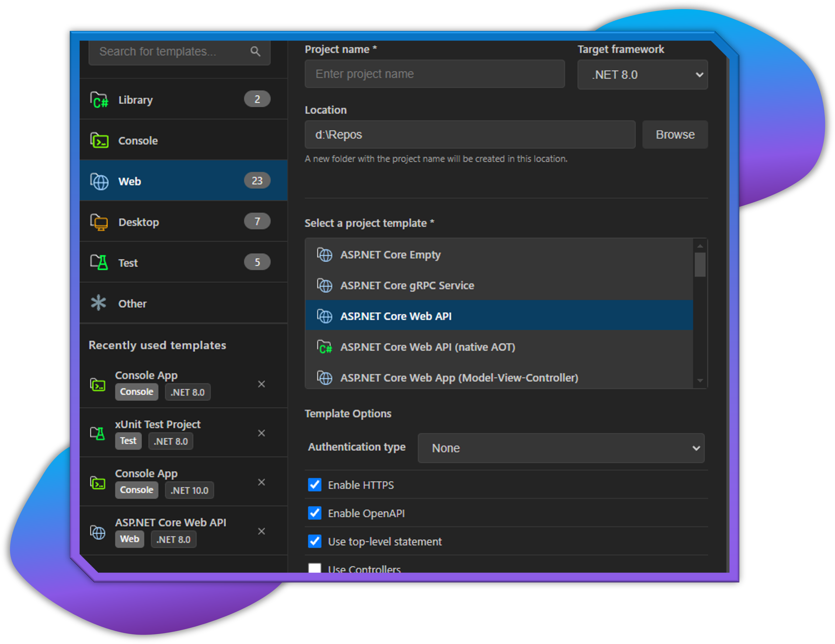Click the Project name input field
Image resolution: width=835 pixels, height=644 pixels.
434,74
